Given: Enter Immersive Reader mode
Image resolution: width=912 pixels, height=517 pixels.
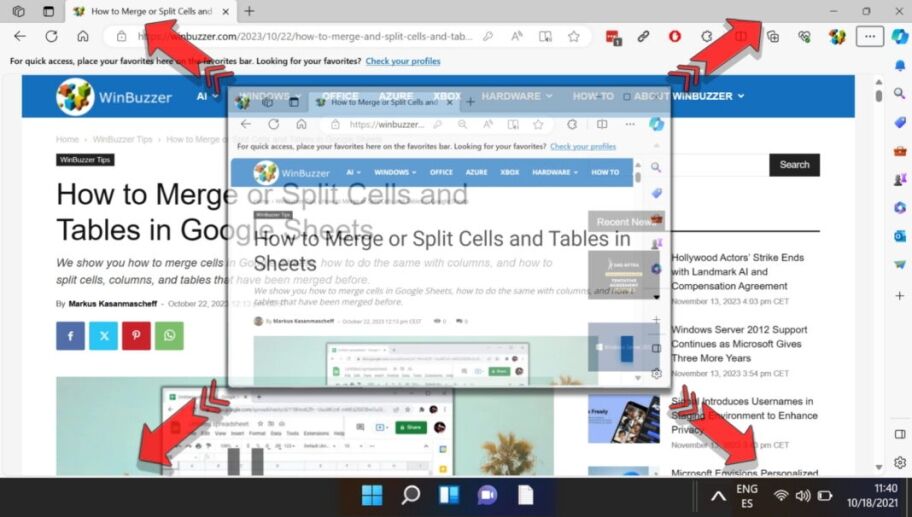Looking at the screenshot, I should tap(545, 36).
